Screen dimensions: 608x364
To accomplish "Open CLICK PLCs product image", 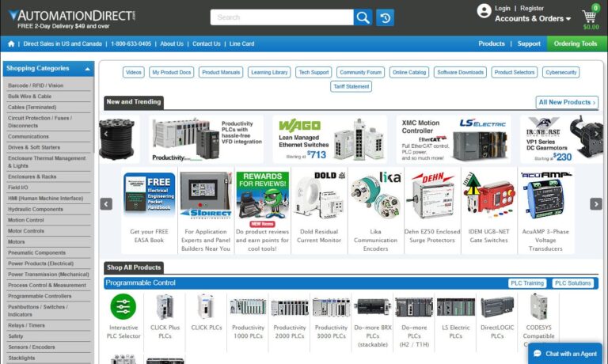I will pyautogui.click(x=207, y=306).
